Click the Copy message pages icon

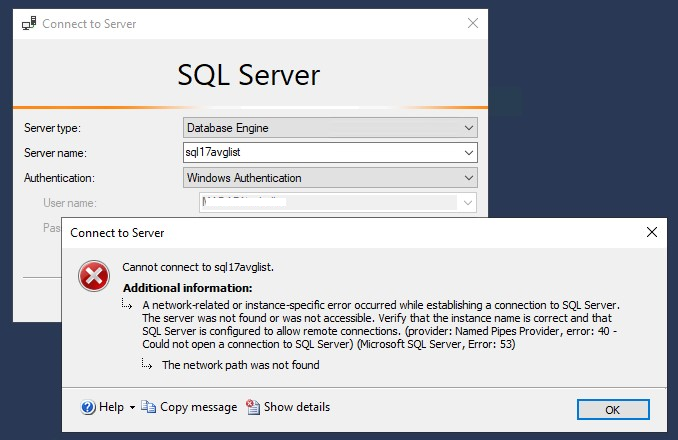click(148, 407)
